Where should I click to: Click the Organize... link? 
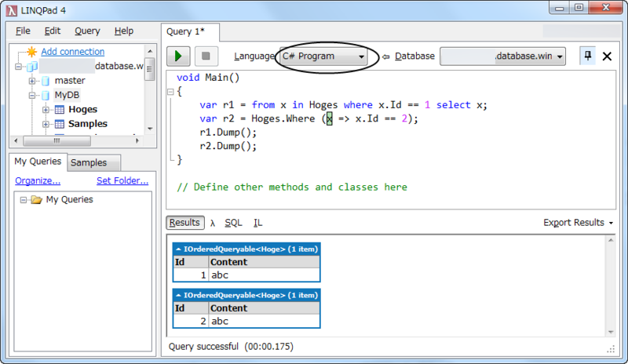click(38, 180)
